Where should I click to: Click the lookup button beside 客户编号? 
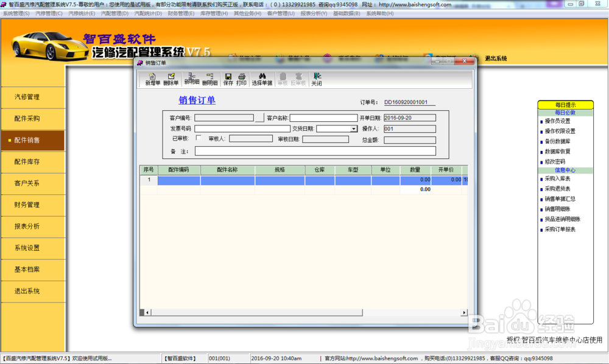tap(259, 117)
